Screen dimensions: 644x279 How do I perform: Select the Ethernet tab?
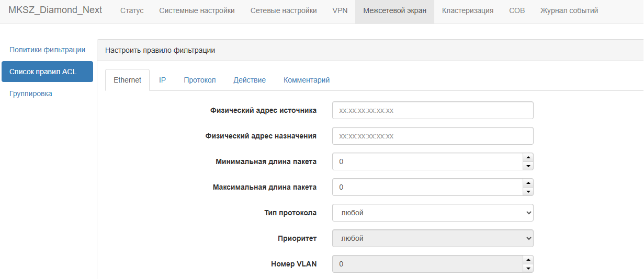pyautogui.click(x=128, y=80)
